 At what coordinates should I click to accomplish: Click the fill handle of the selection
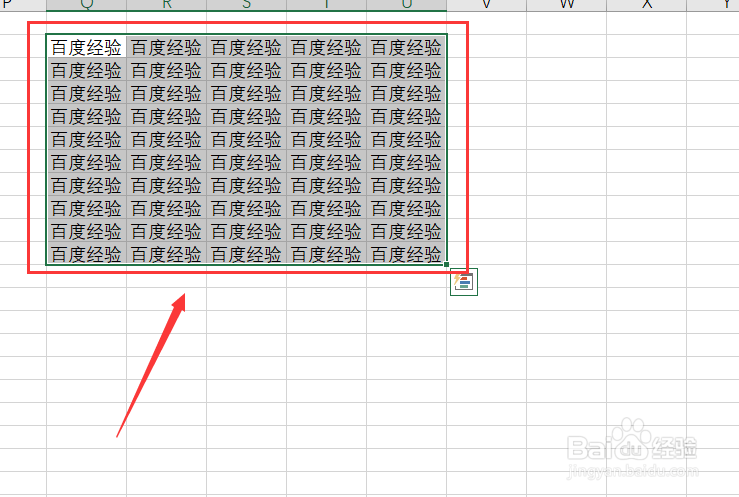446,264
